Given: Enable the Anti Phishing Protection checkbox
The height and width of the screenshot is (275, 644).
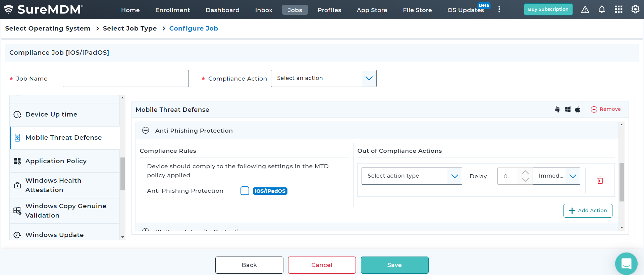Looking at the screenshot, I should (x=245, y=191).
